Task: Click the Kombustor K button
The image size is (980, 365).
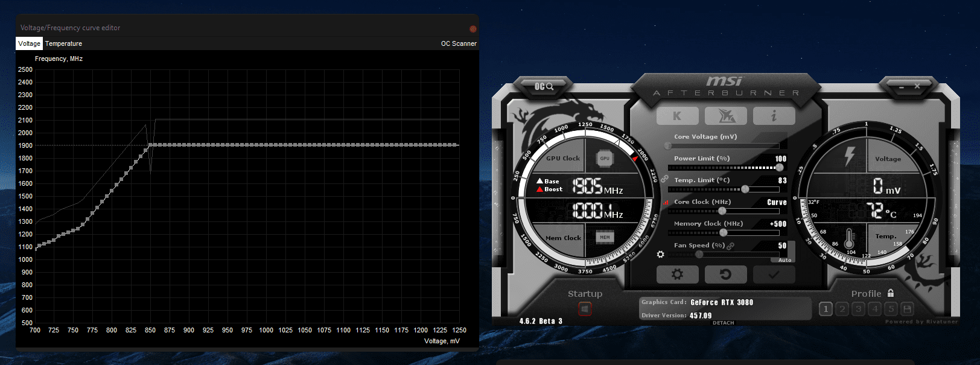Action: coord(677,116)
